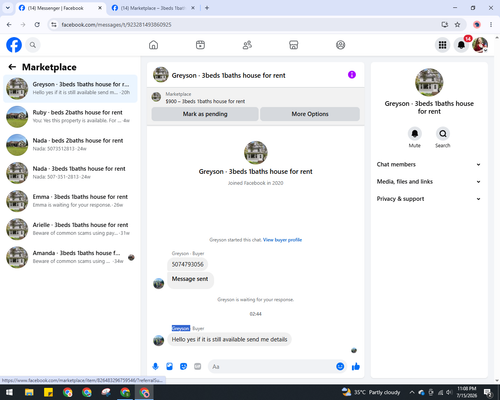The image size is (500, 400).
Task: Open conversation info purple icon
Action: tap(352, 75)
